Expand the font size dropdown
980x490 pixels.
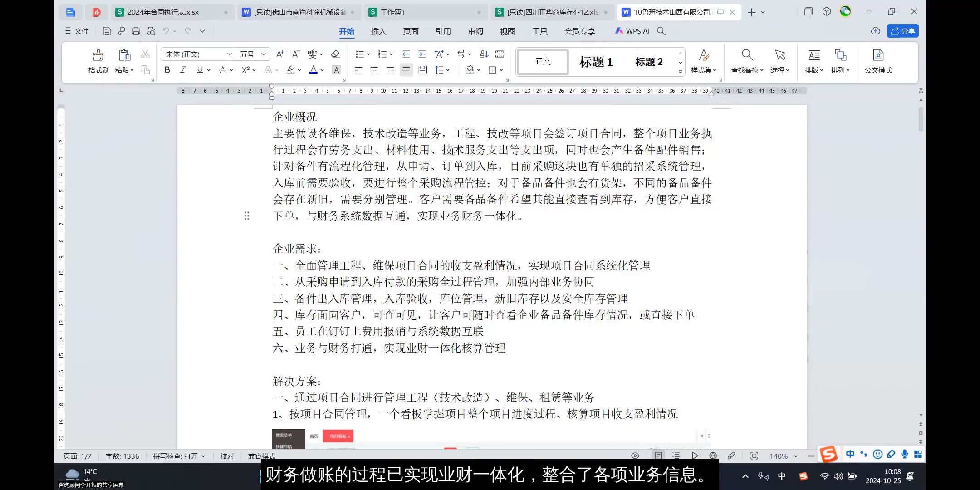coord(265,54)
